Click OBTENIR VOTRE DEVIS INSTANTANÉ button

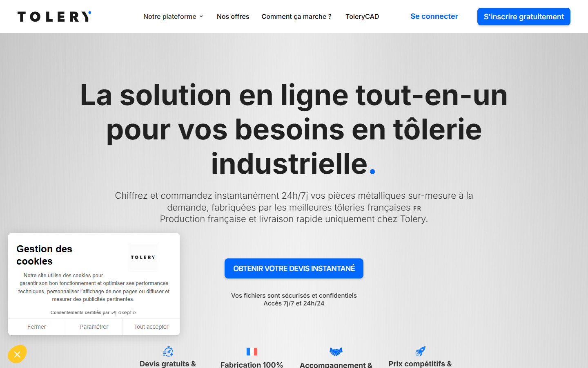(x=294, y=269)
